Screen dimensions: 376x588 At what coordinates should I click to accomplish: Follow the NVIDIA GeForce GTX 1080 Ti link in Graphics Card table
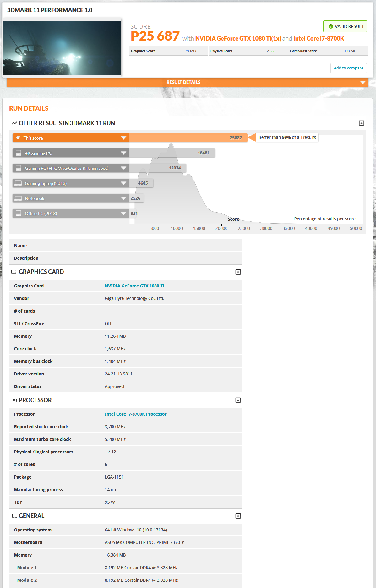[134, 286]
